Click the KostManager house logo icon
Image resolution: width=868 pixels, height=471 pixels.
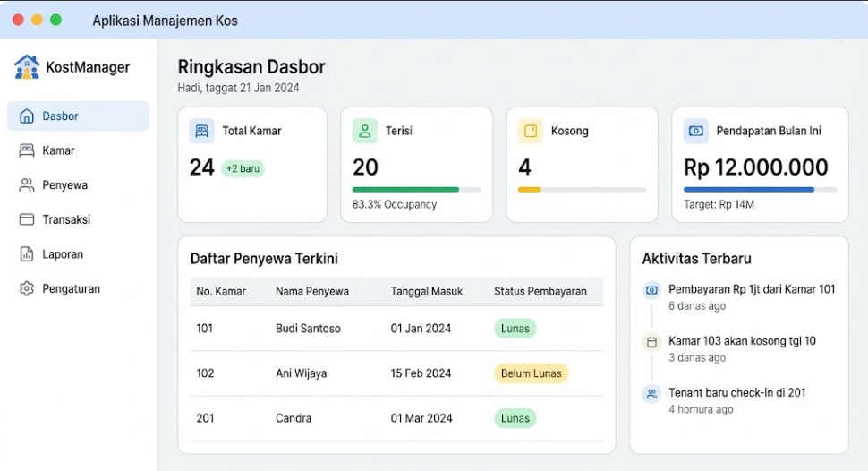tap(27, 67)
